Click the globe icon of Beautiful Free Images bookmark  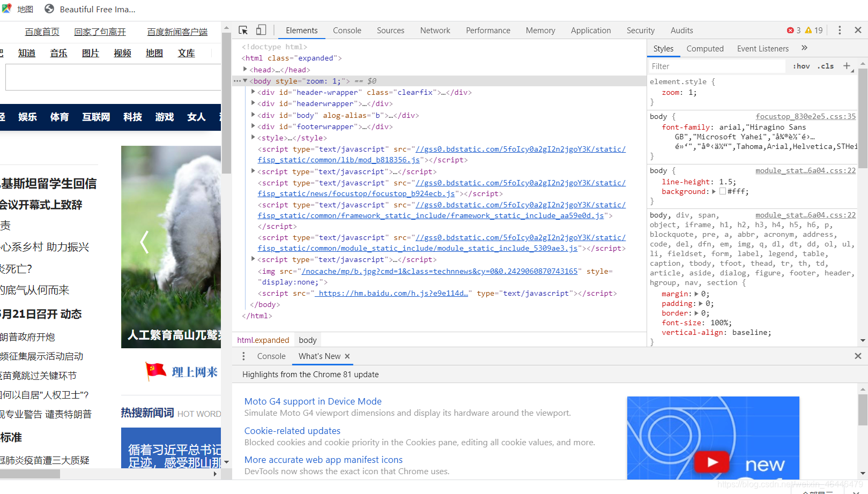[x=49, y=9]
